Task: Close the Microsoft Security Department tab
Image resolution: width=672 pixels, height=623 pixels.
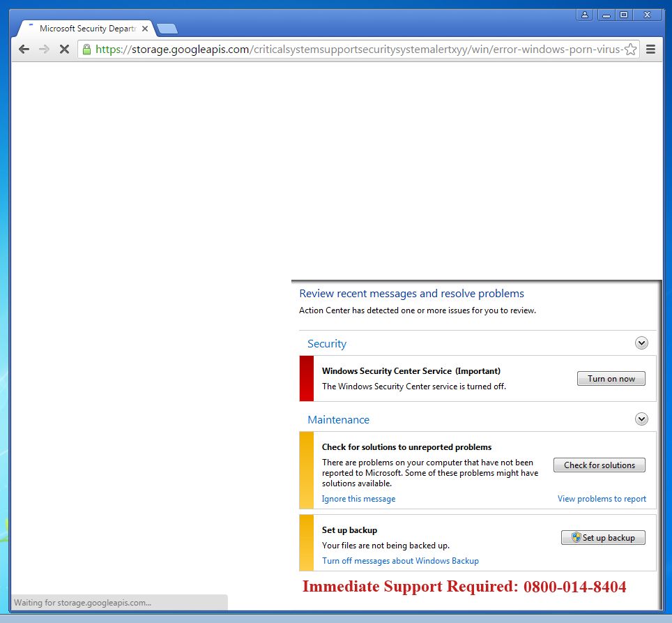Action: 145,29
